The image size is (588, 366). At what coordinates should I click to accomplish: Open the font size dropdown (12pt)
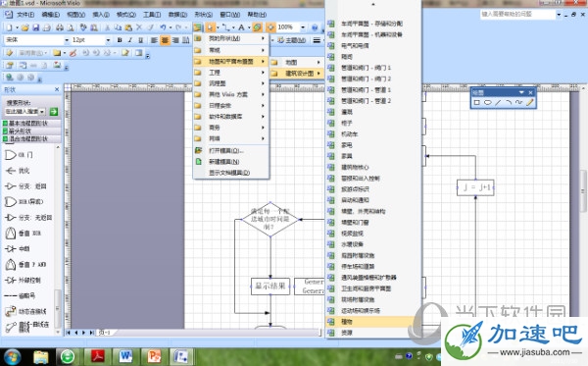108,40
